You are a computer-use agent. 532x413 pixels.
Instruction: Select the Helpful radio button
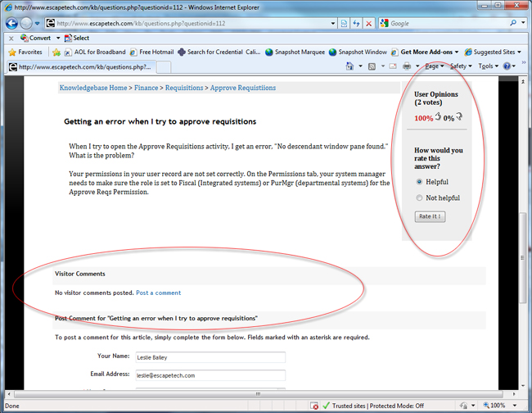coord(419,182)
